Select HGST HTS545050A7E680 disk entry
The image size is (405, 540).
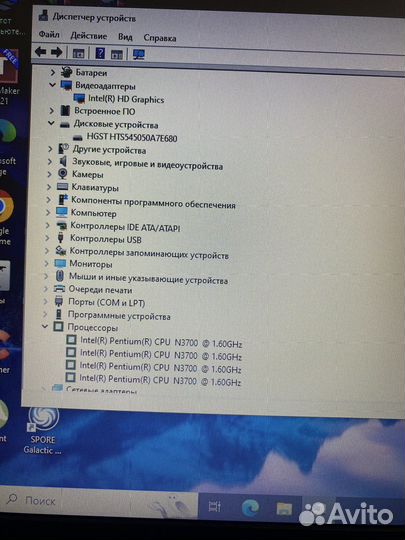pyautogui.click(x=132, y=138)
